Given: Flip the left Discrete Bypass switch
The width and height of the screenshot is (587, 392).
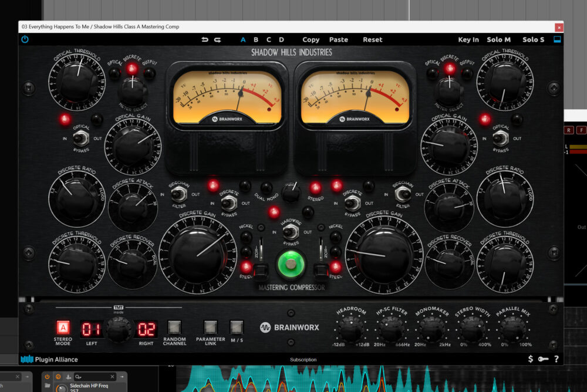Looking at the screenshot, I should coord(229,203).
